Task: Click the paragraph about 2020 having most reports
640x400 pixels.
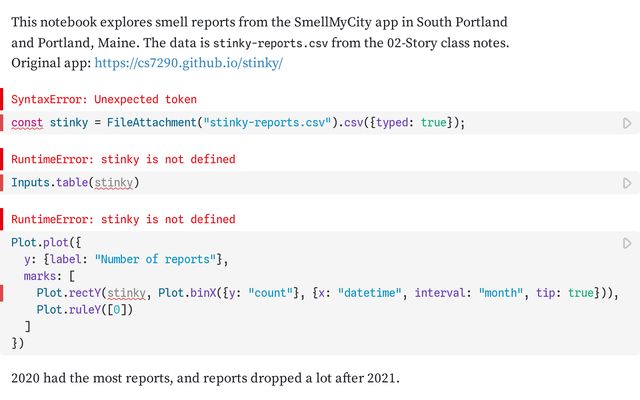Action: tap(205, 378)
